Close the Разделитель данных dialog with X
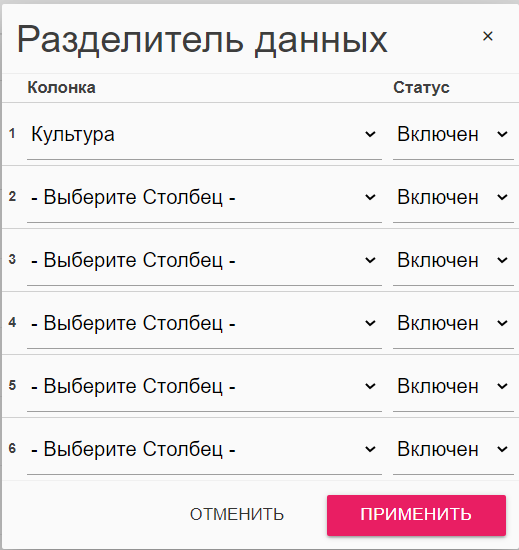 [x=487, y=36]
